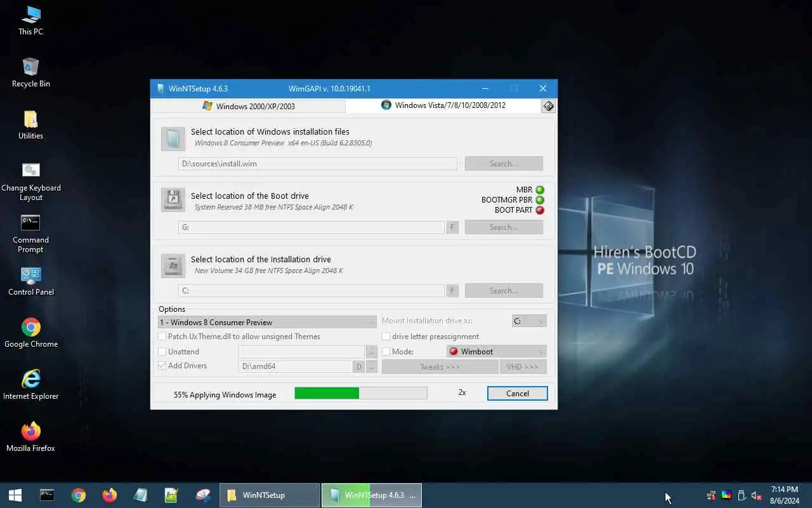Click the VHD >>> button
The height and width of the screenshot is (508, 812).
pyautogui.click(x=523, y=366)
